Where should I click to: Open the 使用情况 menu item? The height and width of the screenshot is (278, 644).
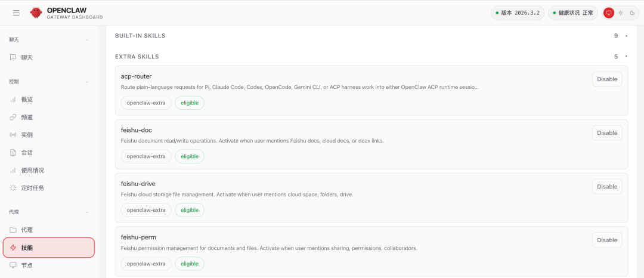(32, 170)
